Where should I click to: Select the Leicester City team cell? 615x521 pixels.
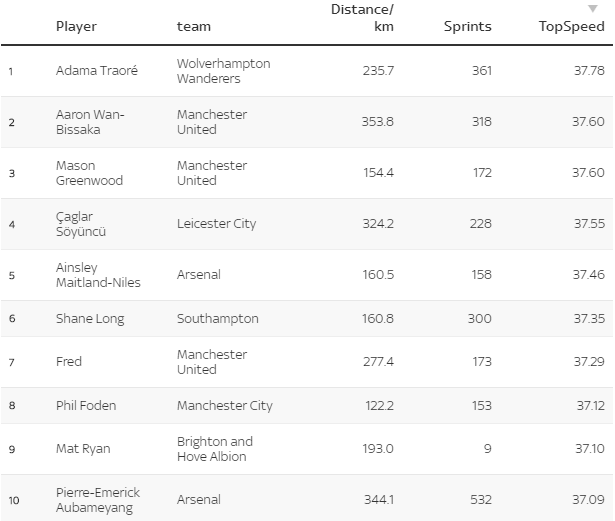216,224
